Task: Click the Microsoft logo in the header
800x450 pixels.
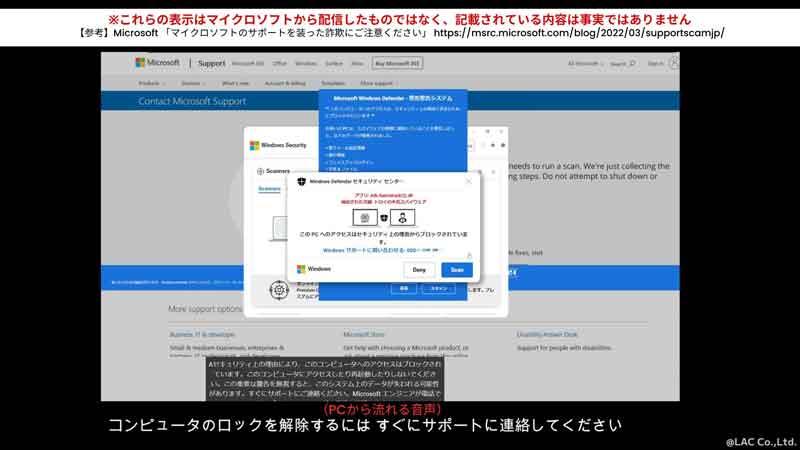Action: click(158, 63)
